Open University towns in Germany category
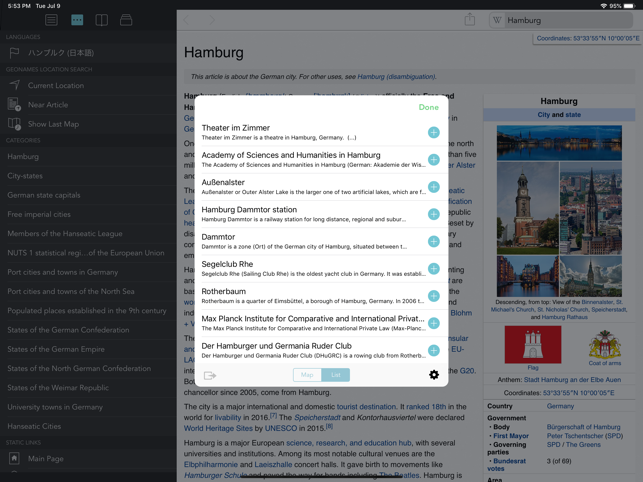The image size is (643, 482). (88, 407)
